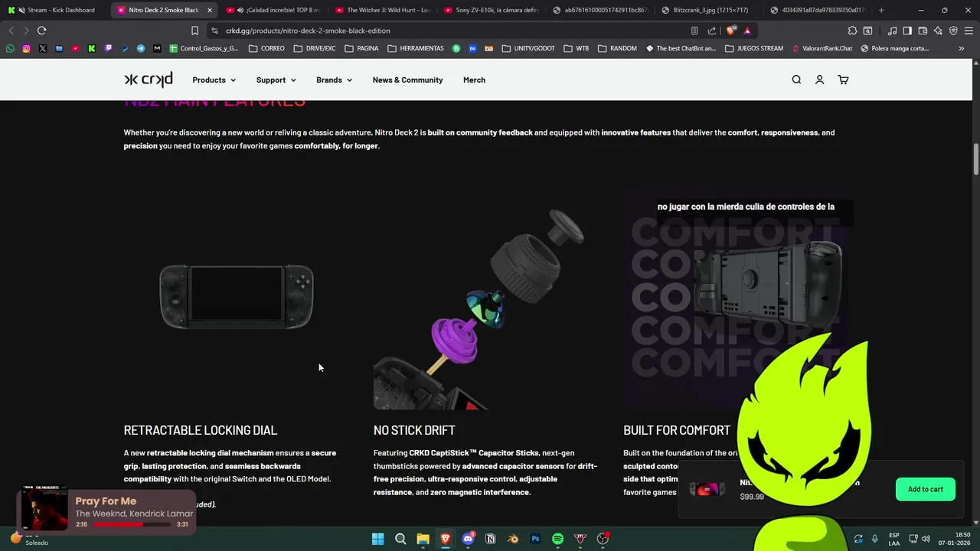
Task: Click the Brave Rewards triangle icon
Action: [x=747, y=31]
